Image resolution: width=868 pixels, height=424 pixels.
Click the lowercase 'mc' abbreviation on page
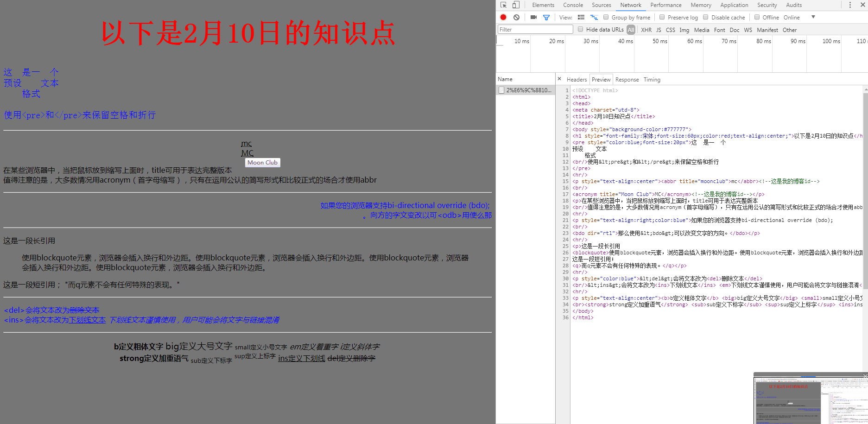(247, 144)
